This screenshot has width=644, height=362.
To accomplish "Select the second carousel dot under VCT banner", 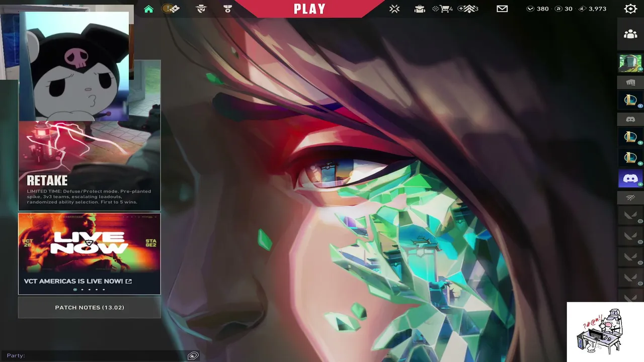I will pos(83,290).
